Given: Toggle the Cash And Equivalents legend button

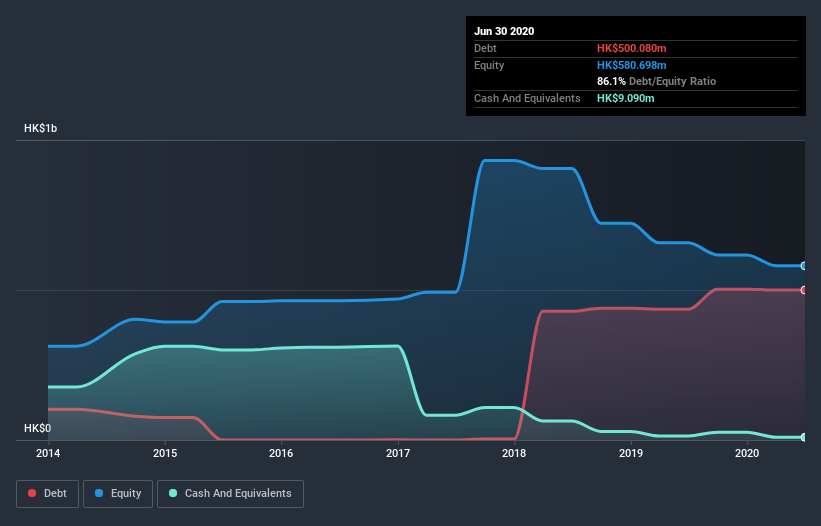Looking at the screenshot, I should [x=230, y=494].
